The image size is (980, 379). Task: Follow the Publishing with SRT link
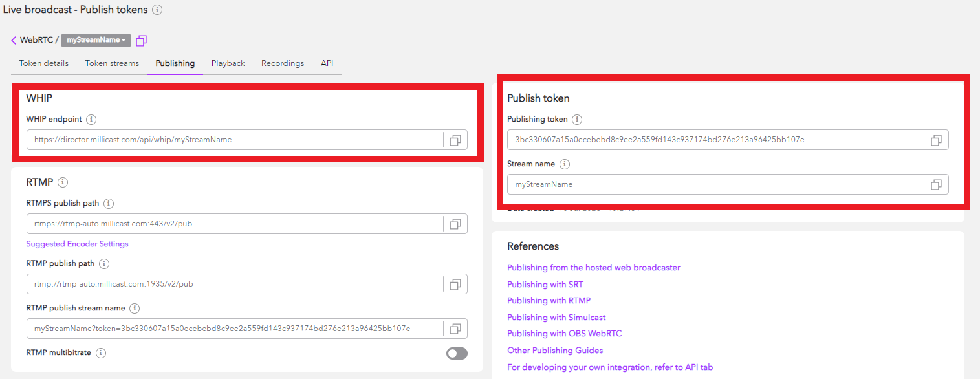[x=545, y=284]
